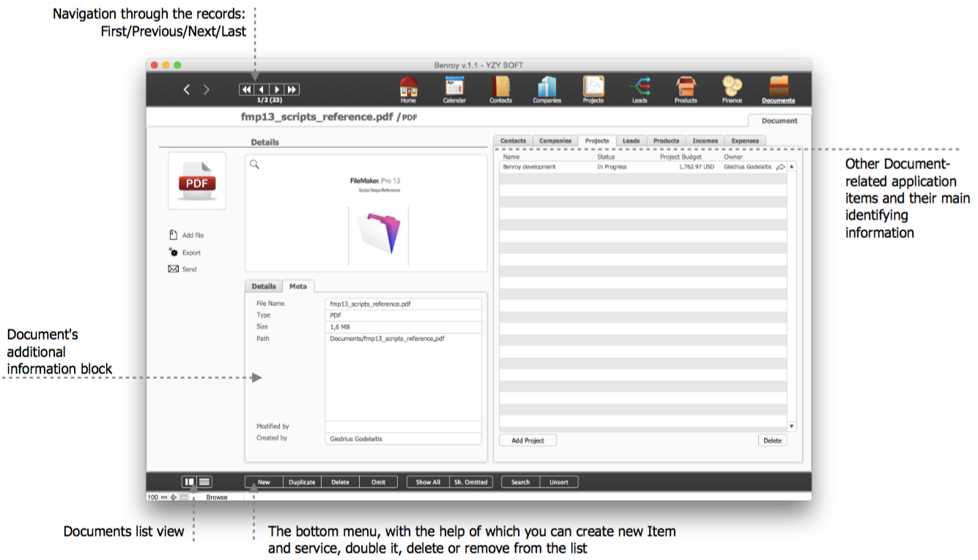
Task: Open the Home module icon
Action: pyautogui.click(x=408, y=87)
